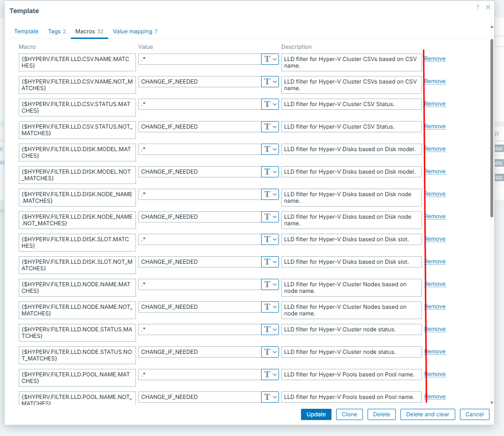Remove the CSV.NAME.MATCHES macro
The image size is (504, 436).
tap(435, 59)
